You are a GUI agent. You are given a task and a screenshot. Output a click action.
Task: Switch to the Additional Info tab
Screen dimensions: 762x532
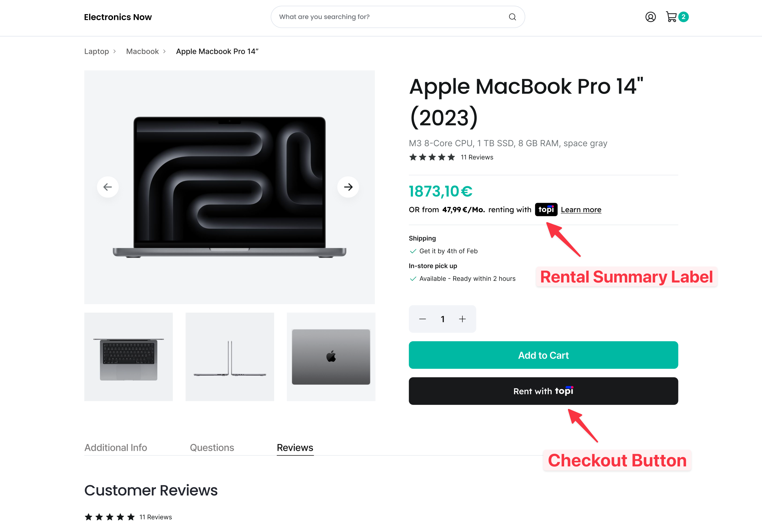[x=115, y=448]
